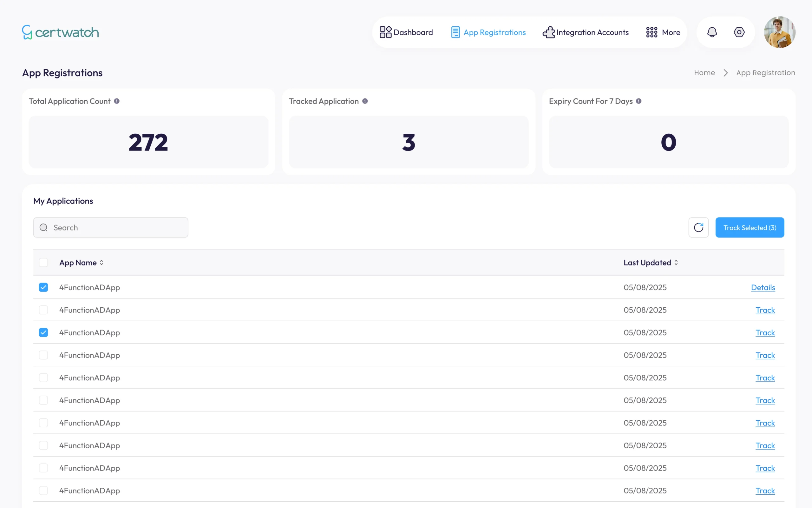Open Integration Accounts tab
Screen dimensions: 812x508
tap(586, 32)
